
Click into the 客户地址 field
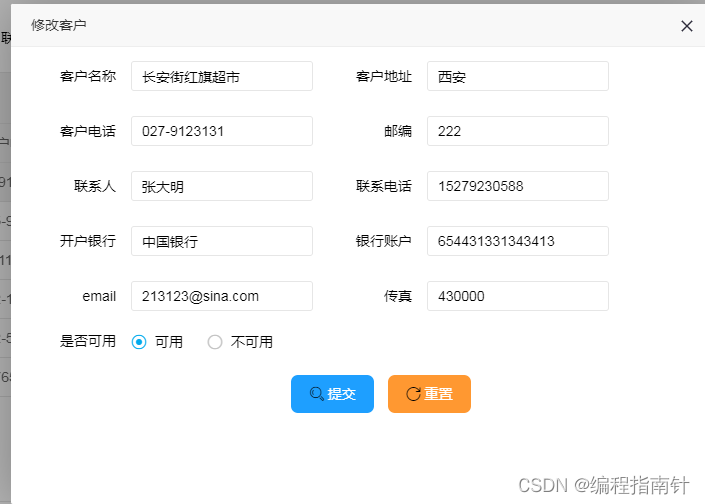[517, 76]
